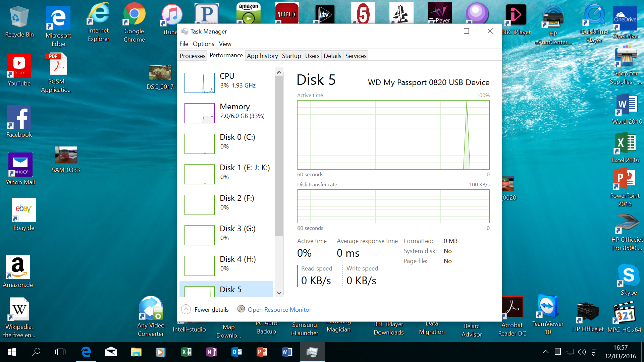Open the View menu
Viewport: 644px width, 362px height.
click(x=225, y=44)
